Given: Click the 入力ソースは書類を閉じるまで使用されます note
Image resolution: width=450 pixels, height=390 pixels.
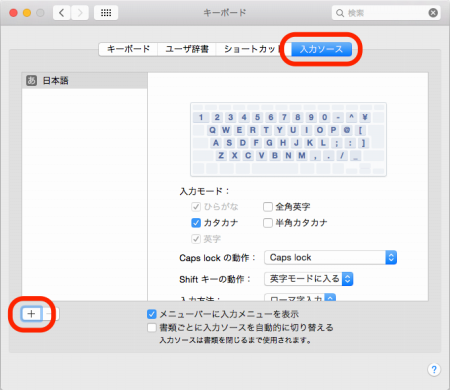Looking at the screenshot, I should pyautogui.click(x=235, y=340).
